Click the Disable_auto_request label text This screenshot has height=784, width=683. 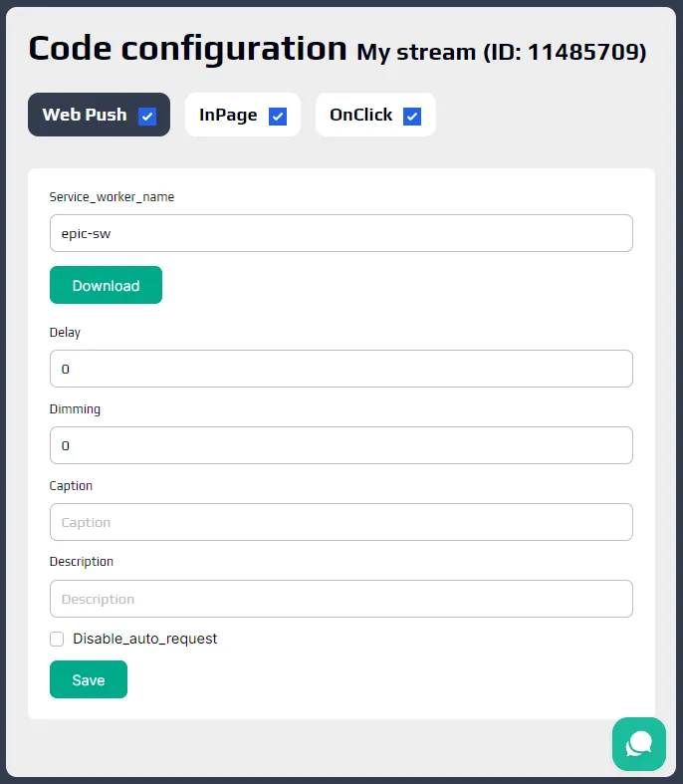[x=145, y=639]
